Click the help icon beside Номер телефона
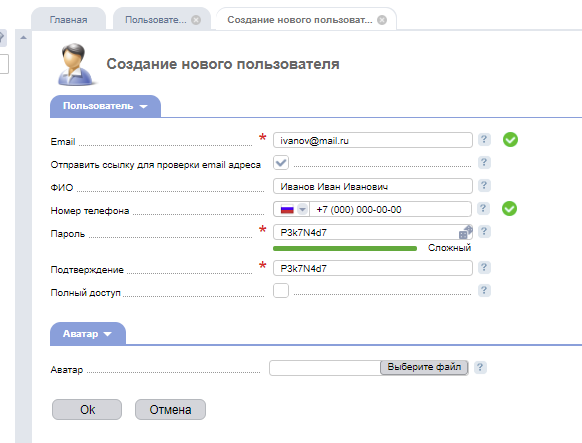Viewport: 582px width, 443px height. [x=483, y=209]
